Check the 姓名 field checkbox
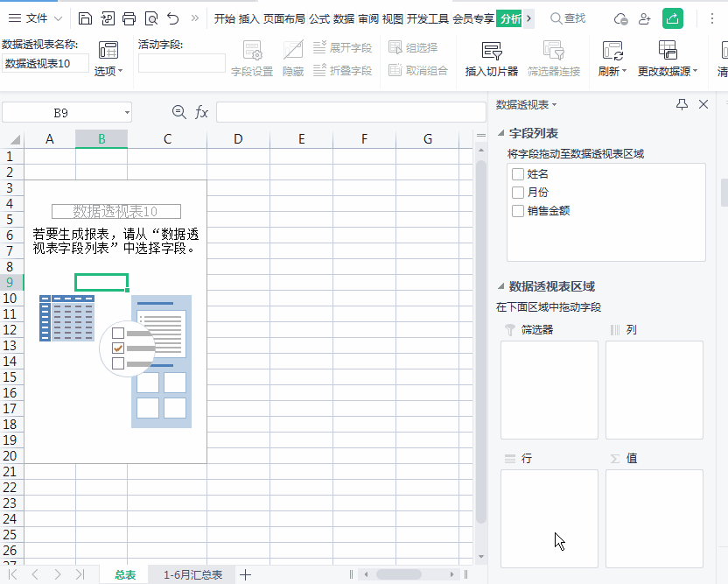Image resolution: width=728 pixels, height=584 pixels. coord(518,174)
